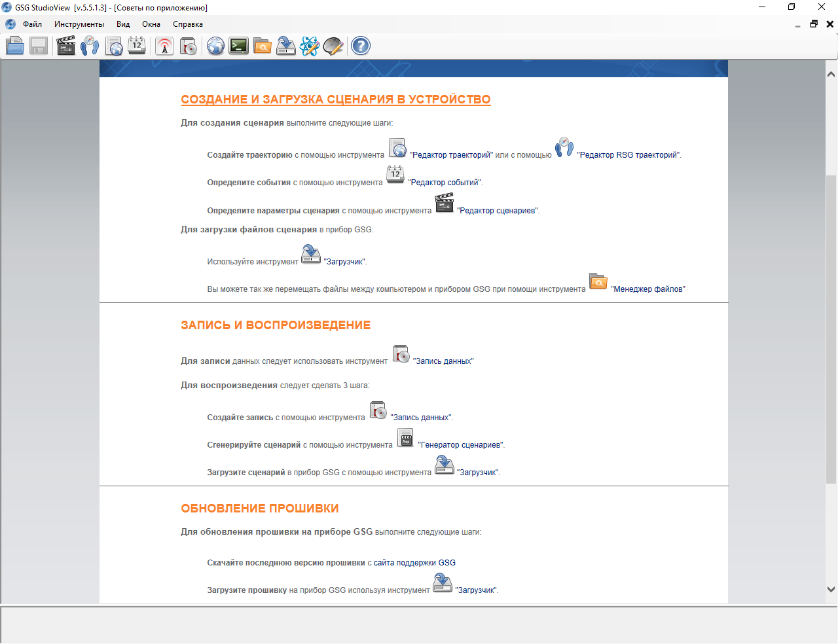Open help question mark toolbar icon
This screenshot has height=644, width=838.
coord(361,46)
